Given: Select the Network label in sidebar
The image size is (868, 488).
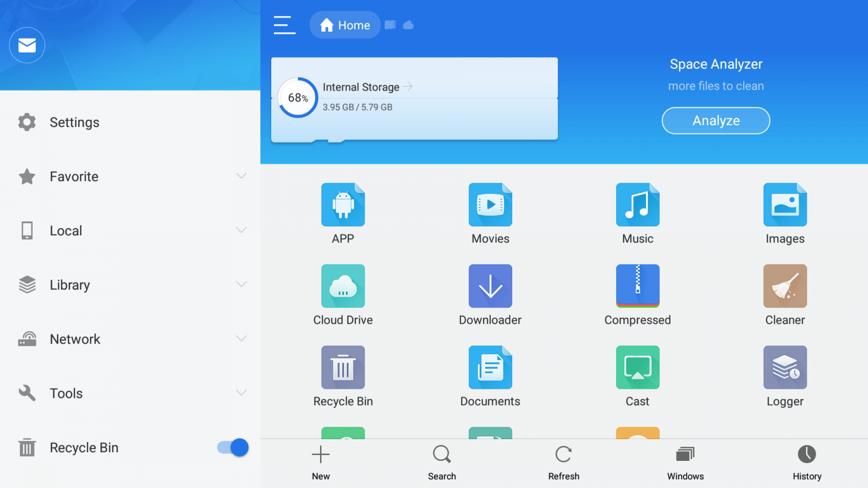Looking at the screenshot, I should click(75, 339).
